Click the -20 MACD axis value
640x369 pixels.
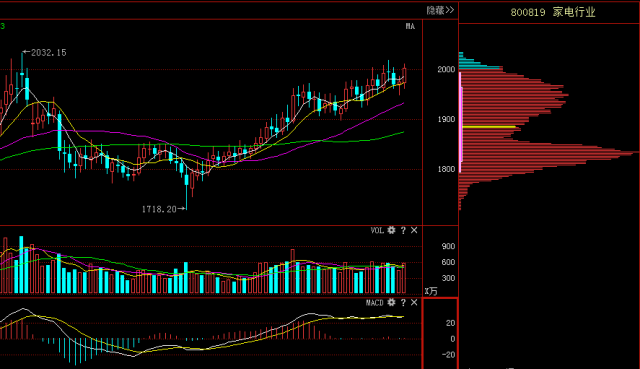pyautogui.click(x=449, y=355)
